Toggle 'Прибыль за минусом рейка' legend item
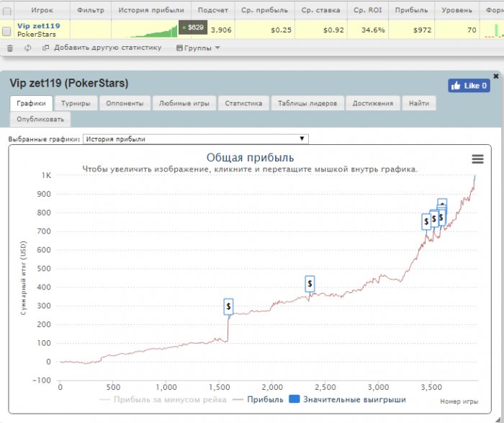This screenshot has width=504, height=423. [x=163, y=399]
